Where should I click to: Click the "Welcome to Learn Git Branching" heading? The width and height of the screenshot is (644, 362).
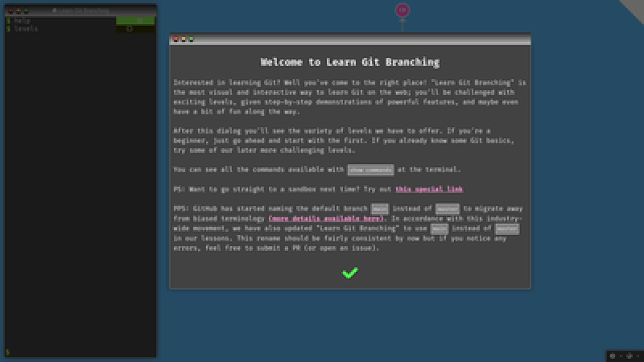(x=350, y=62)
